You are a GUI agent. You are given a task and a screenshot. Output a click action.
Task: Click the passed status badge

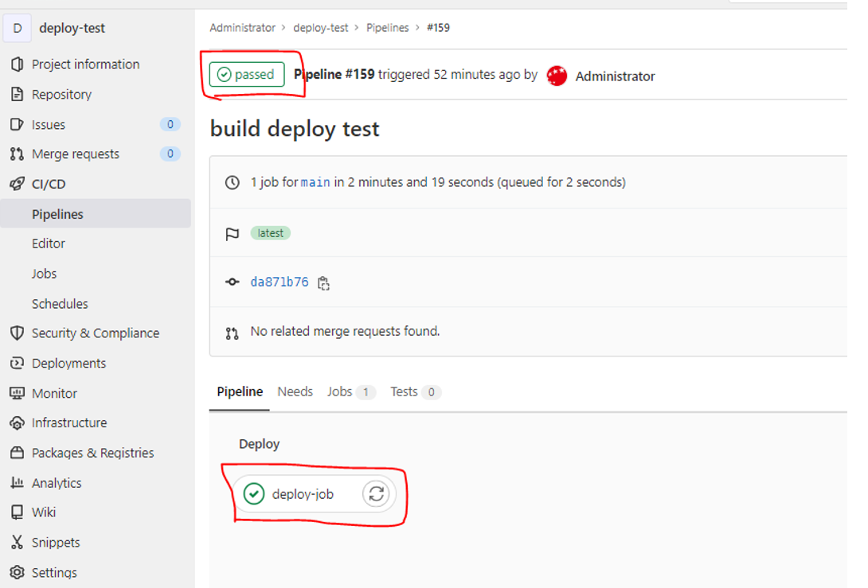click(x=247, y=74)
